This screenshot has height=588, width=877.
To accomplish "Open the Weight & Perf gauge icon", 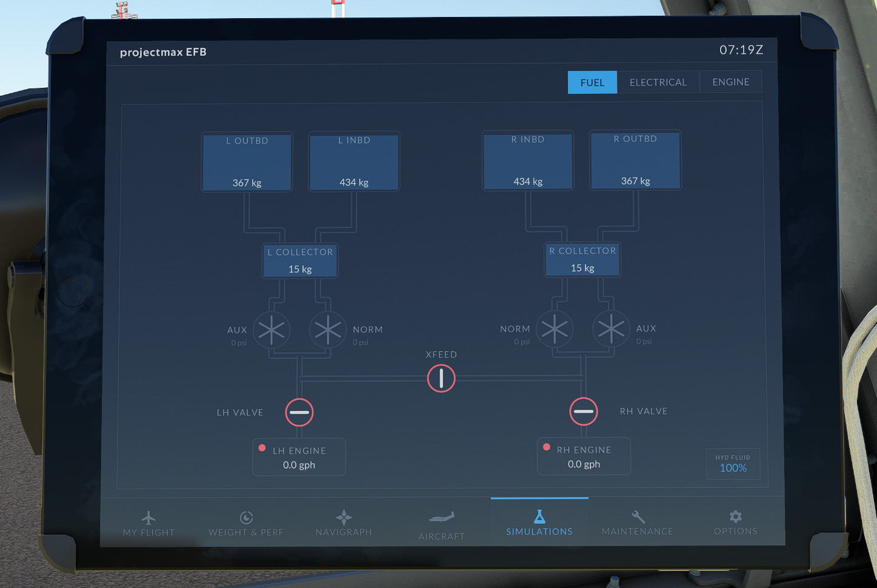I will click(246, 518).
